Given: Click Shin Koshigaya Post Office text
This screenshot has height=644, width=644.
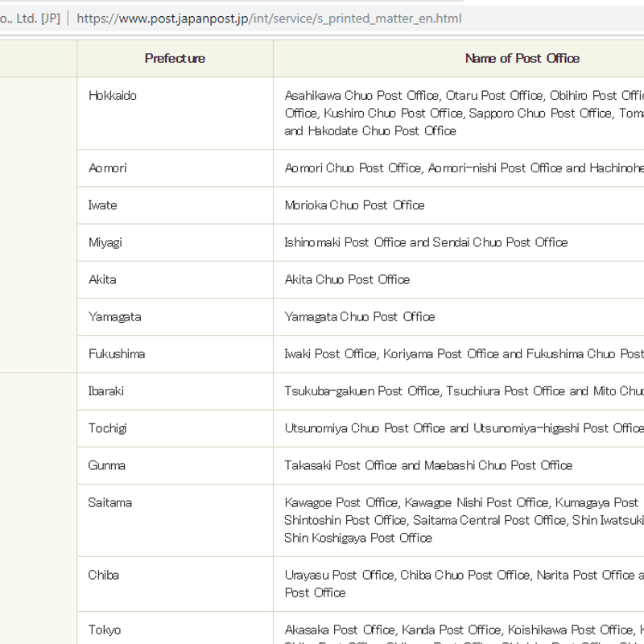Looking at the screenshot, I should [357, 538].
